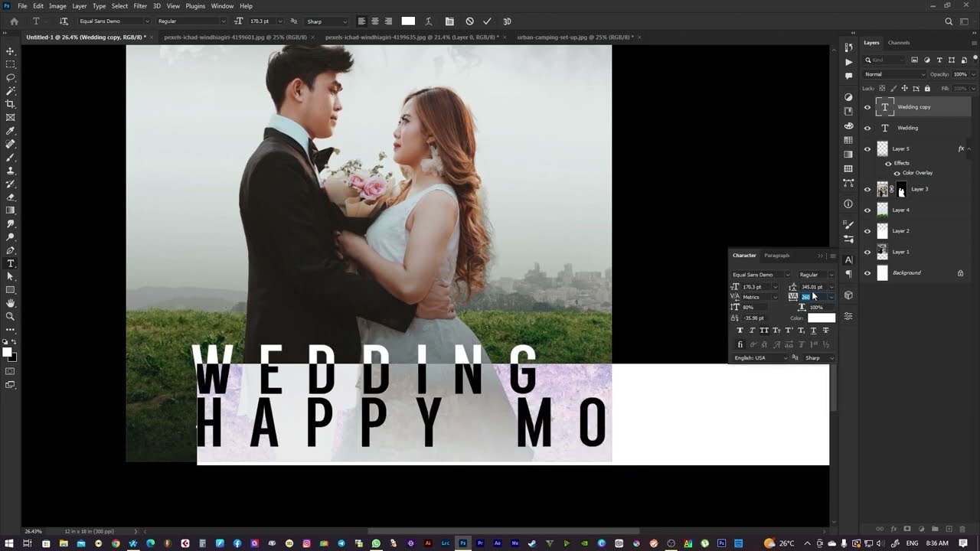Open Color swatch in Character panel
The height and width of the screenshot is (551, 980).
click(x=822, y=318)
